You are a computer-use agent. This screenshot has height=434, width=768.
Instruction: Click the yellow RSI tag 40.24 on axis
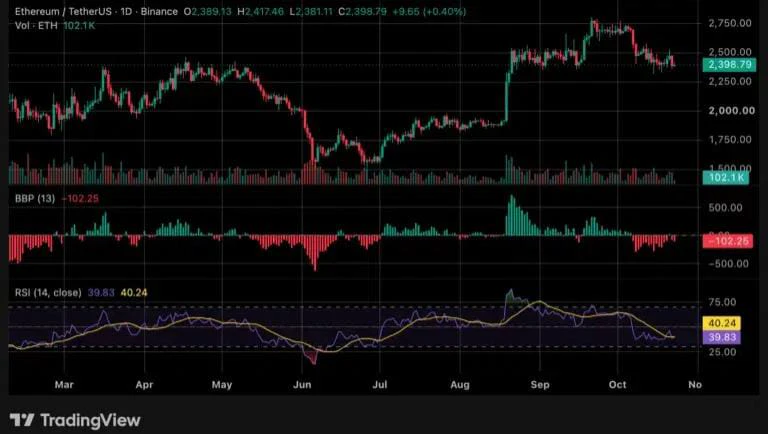click(x=721, y=323)
